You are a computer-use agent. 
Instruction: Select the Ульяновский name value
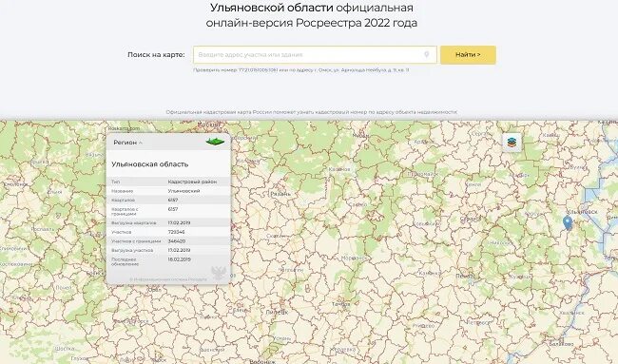(x=183, y=191)
